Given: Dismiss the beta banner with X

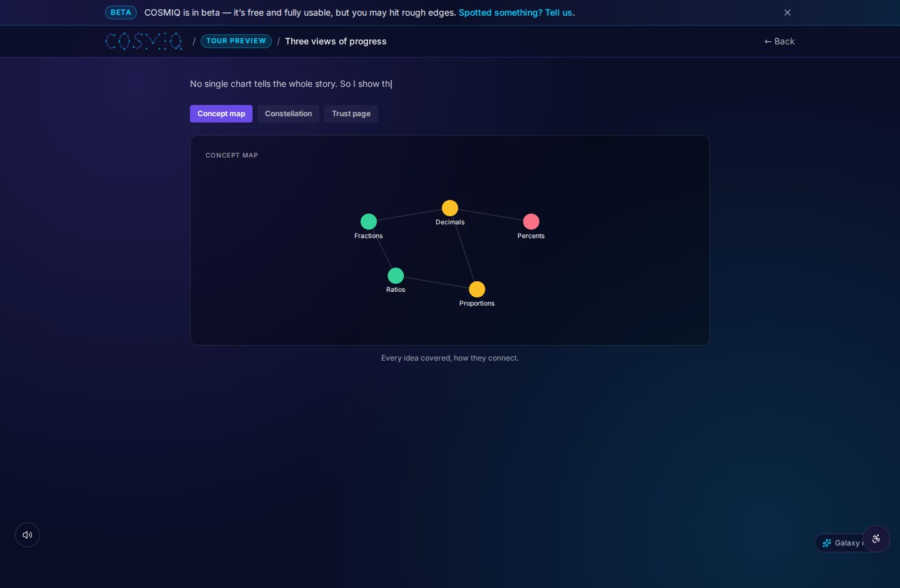Looking at the screenshot, I should tap(787, 12).
